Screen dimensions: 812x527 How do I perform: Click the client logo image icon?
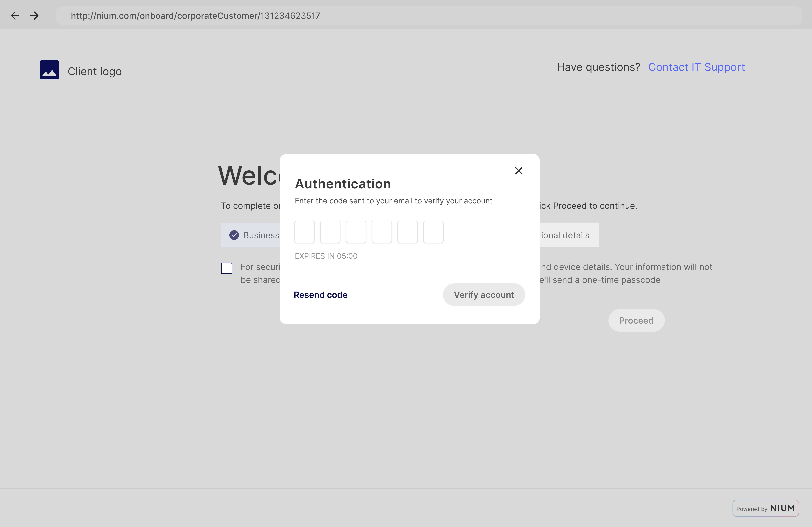49,70
